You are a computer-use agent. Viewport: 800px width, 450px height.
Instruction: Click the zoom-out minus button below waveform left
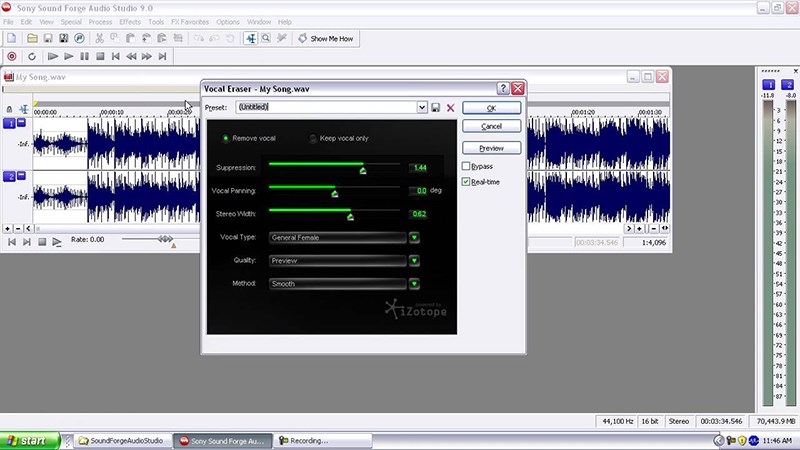click(18, 229)
